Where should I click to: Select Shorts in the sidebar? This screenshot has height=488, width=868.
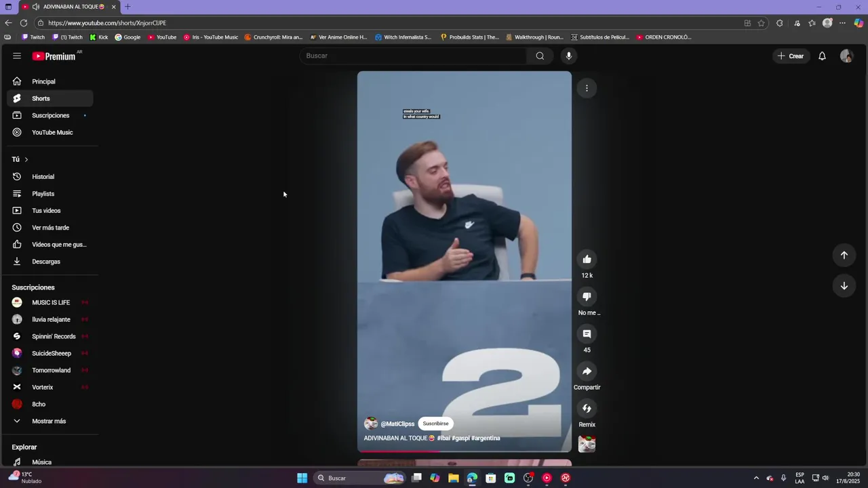click(50, 98)
